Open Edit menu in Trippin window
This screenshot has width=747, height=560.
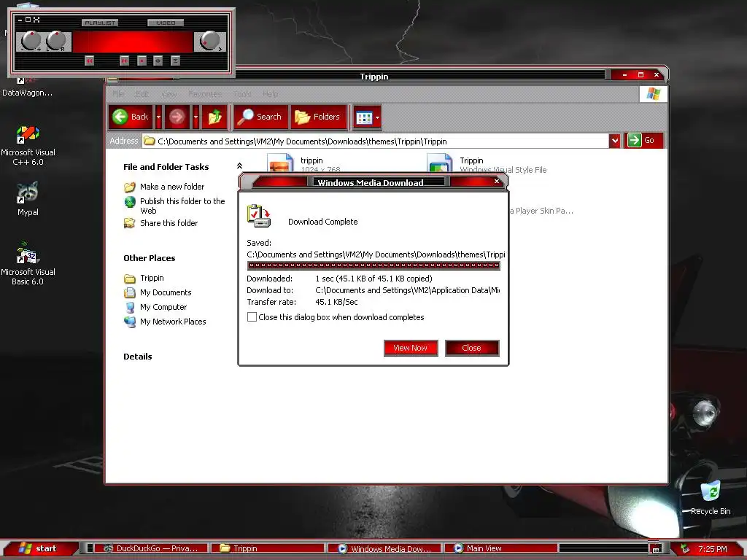pos(142,94)
